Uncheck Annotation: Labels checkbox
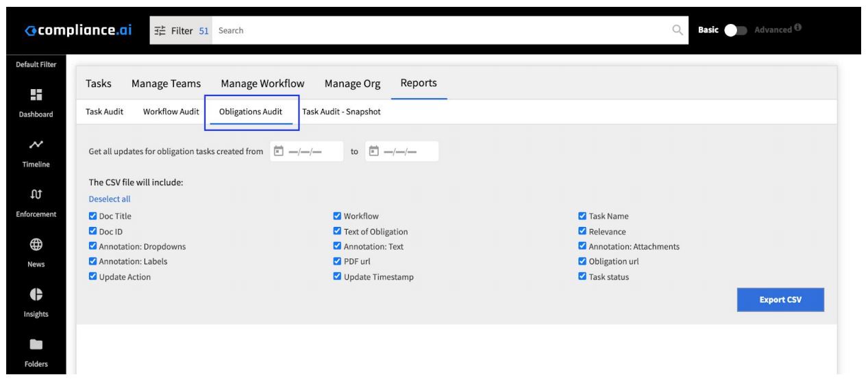This screenshot has height=388, width=868. 92,261
